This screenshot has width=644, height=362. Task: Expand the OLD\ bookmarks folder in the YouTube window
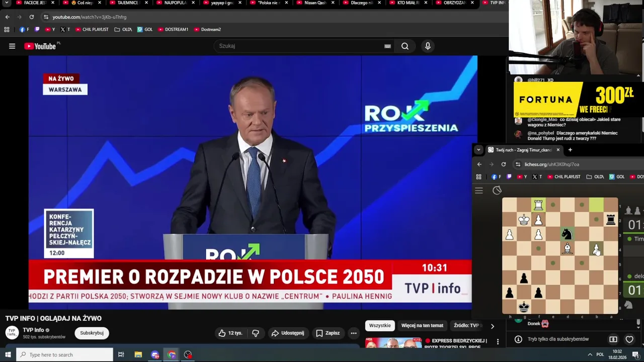pyautogui.click(x=123, y=30)
